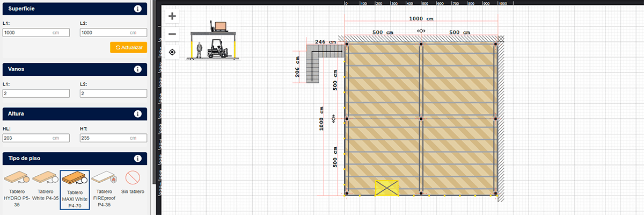Image resolution: width=644 pixels, height=215 pixels.
Task: Click the recenter view target icon
Action: [x=172, y=52]
